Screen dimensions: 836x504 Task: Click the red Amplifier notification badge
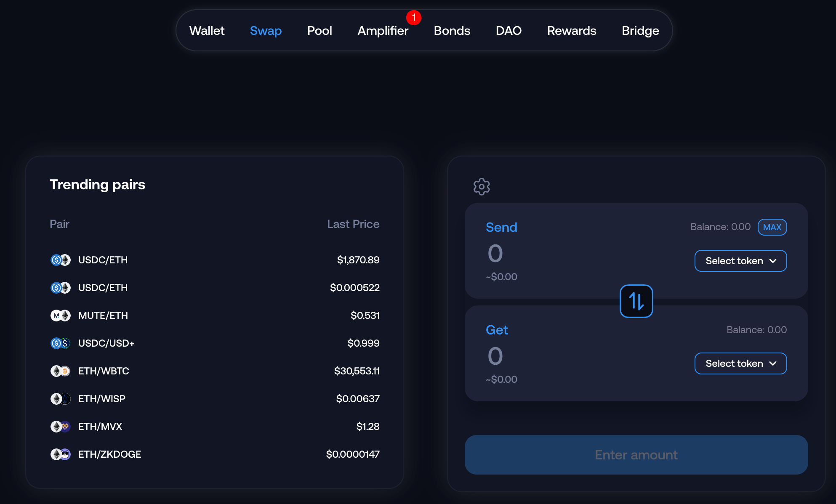[x=413, y=18]
